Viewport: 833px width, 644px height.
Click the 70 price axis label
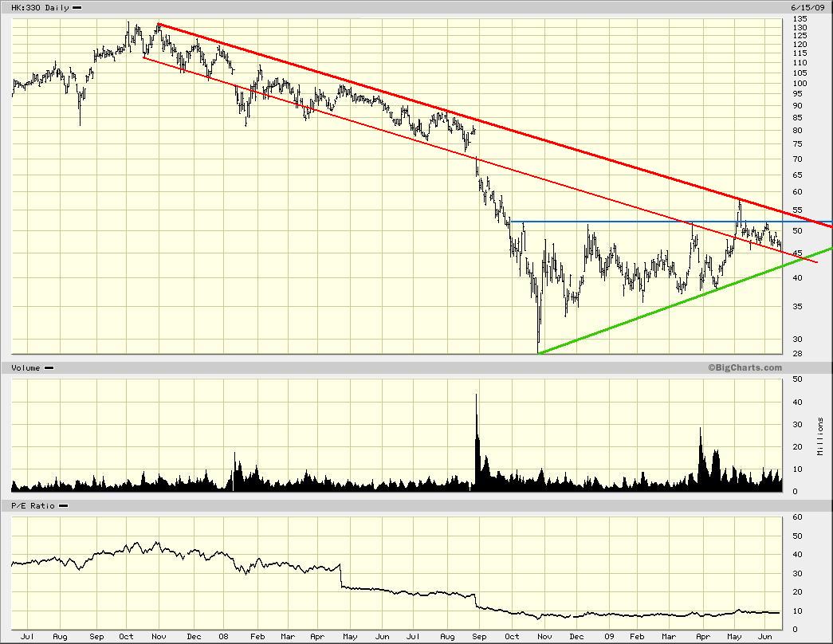point(797,159)
